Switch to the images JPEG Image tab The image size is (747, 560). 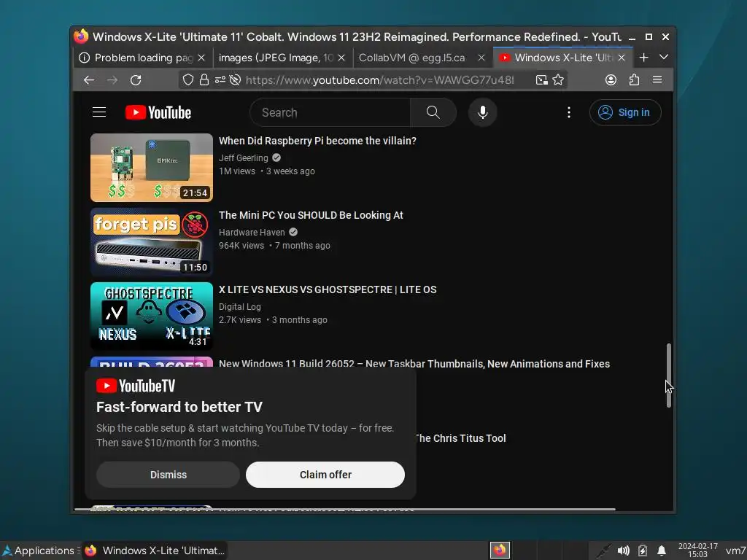pyautogui.click(x=282, y=58)
